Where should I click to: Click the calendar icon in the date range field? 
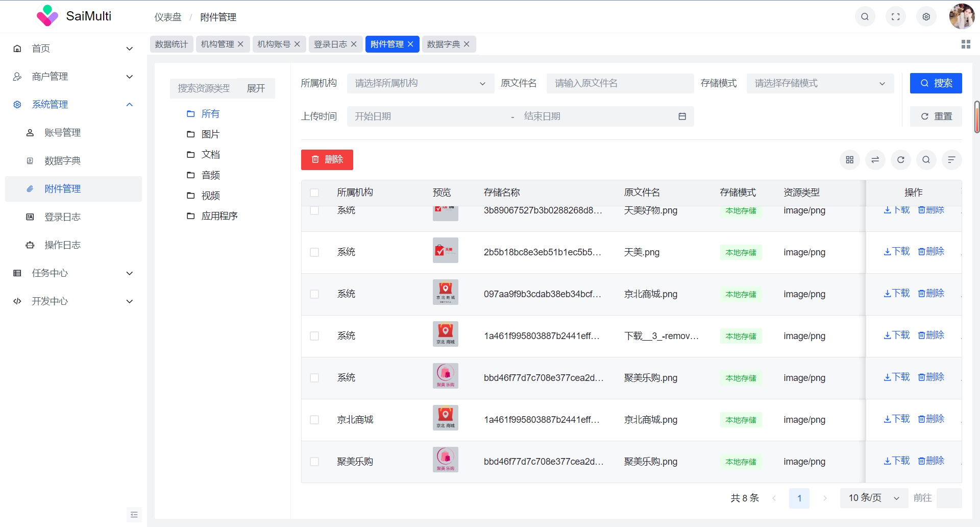pyautogui.click(x=682, y=116)
